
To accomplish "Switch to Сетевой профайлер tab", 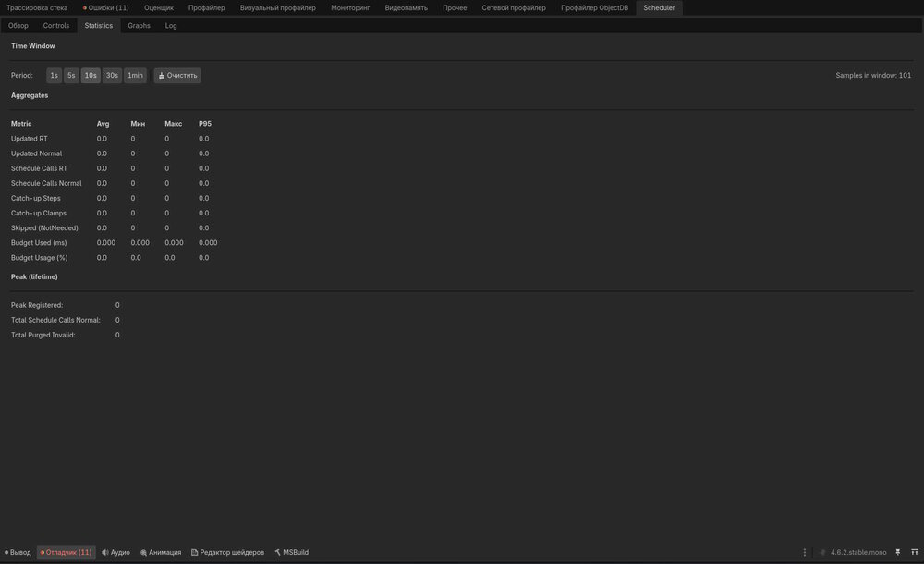I will (x=513, y=7).
